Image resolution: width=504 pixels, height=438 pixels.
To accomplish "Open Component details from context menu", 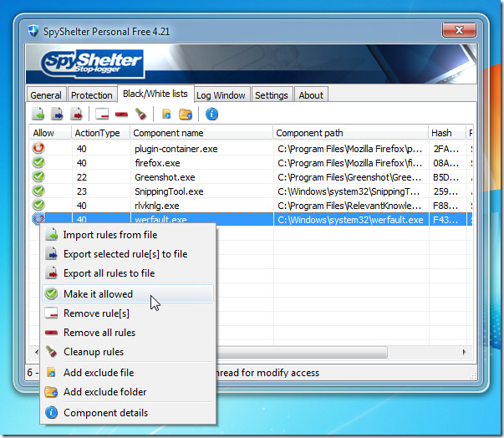I will coord(128,413).
